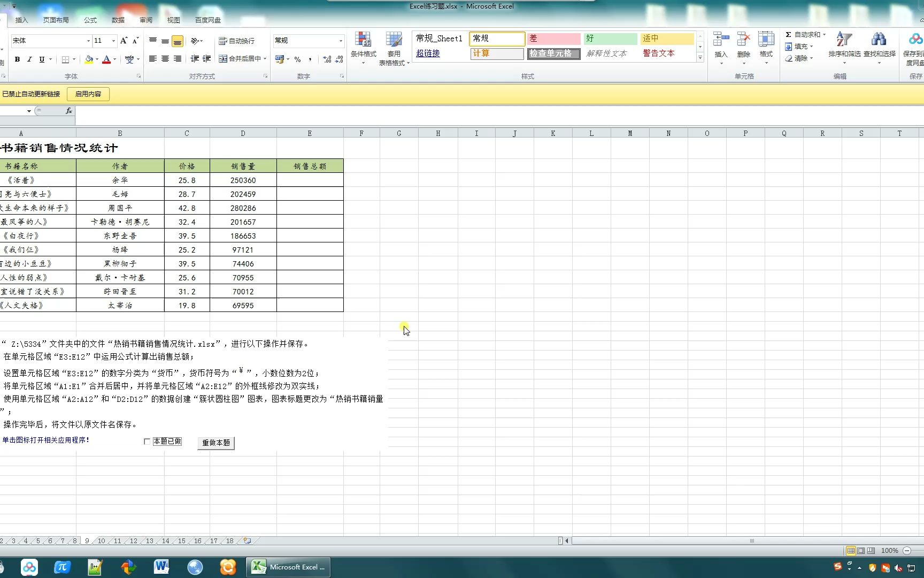Image resolution: width=924 pixels, height=578 pixels.
Task: Click the increase decimal icon
Action: click(x=327, y=59)
